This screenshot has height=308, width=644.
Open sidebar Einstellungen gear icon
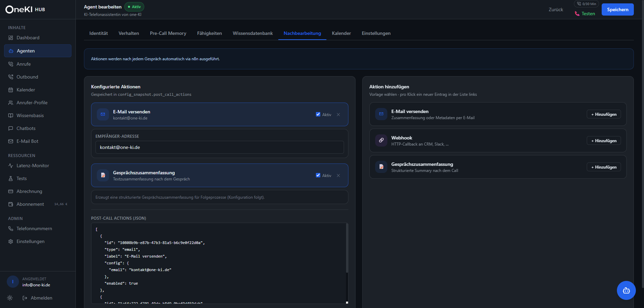point(11,241)
